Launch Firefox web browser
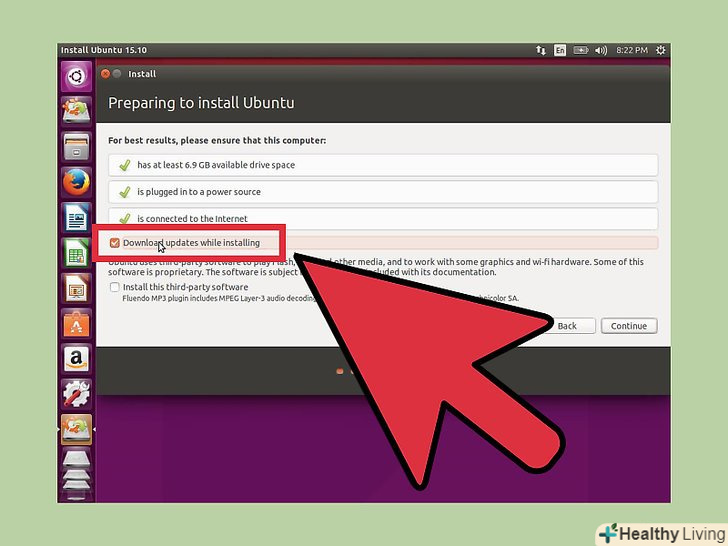This screenshot has height=546, width=728. [76, 182]
